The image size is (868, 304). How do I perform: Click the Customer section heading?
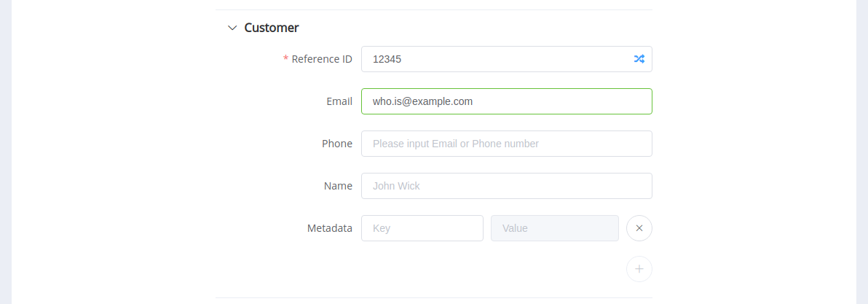(x=271, y=28)
